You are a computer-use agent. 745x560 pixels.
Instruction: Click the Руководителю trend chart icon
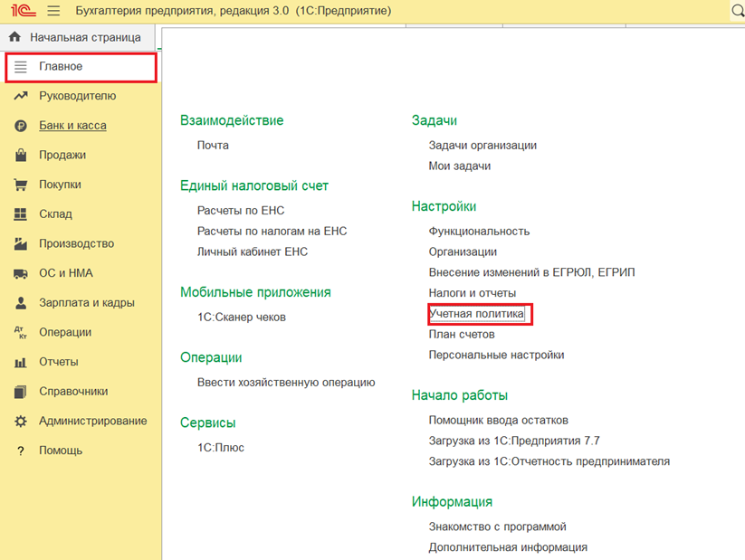tap(21, 96)
